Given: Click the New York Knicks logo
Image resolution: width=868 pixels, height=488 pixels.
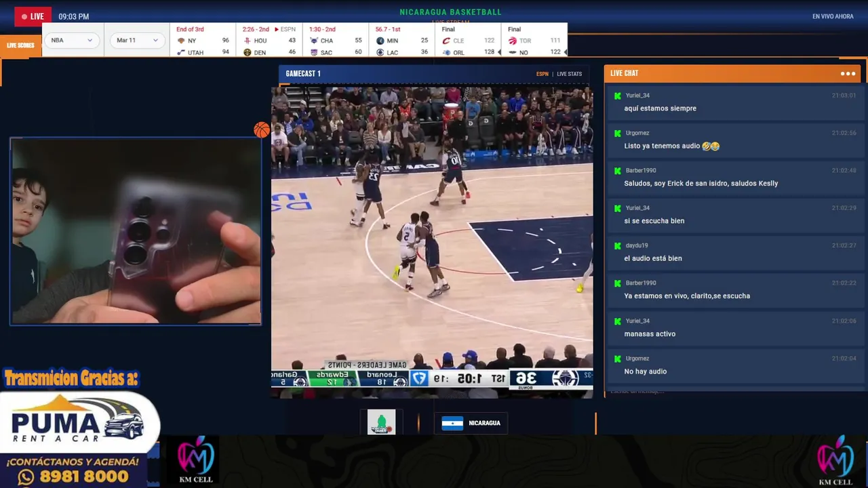Looking at the screenshot, I should pyautogui.click(x=180, y=41).
